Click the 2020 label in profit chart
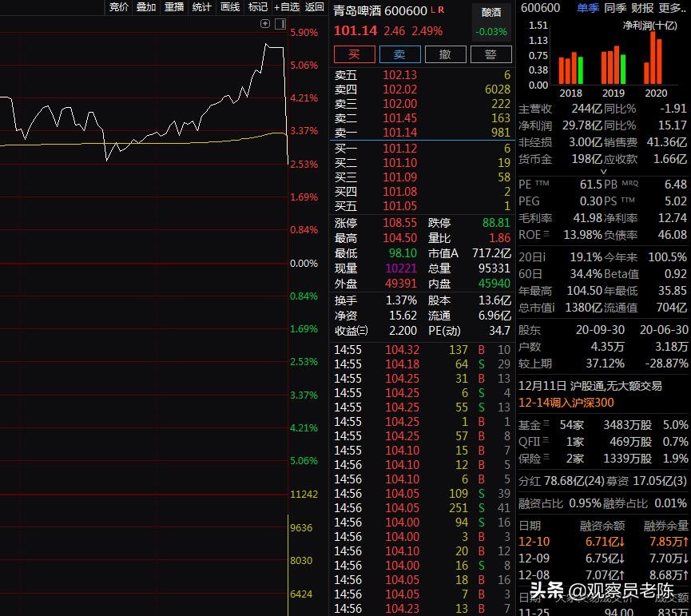This screenshot has height=616, width=691. pos(656,93)
